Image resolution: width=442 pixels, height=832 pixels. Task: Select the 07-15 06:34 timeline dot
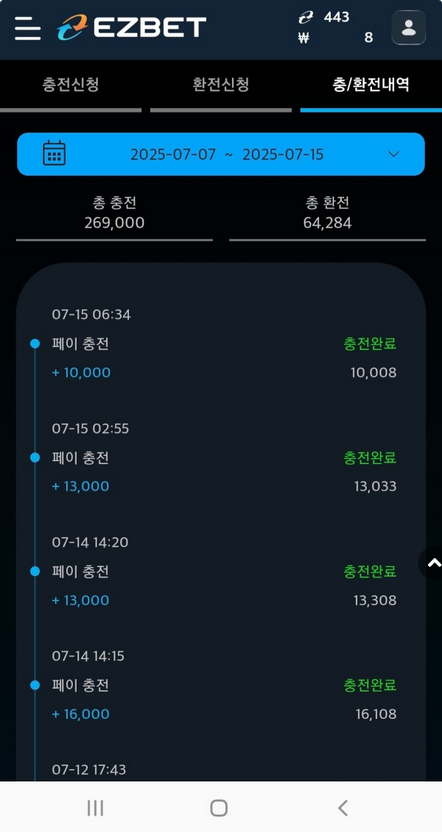click(x=35, y=344)
